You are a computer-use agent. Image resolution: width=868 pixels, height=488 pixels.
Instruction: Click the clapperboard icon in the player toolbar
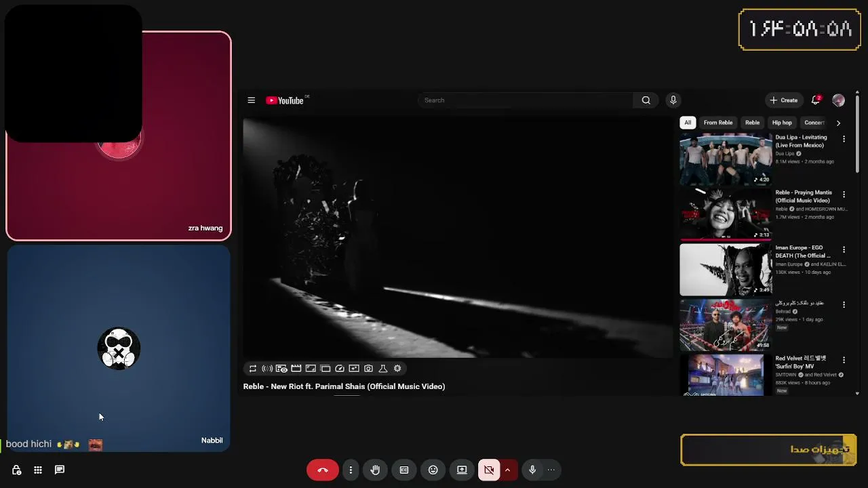296,369
